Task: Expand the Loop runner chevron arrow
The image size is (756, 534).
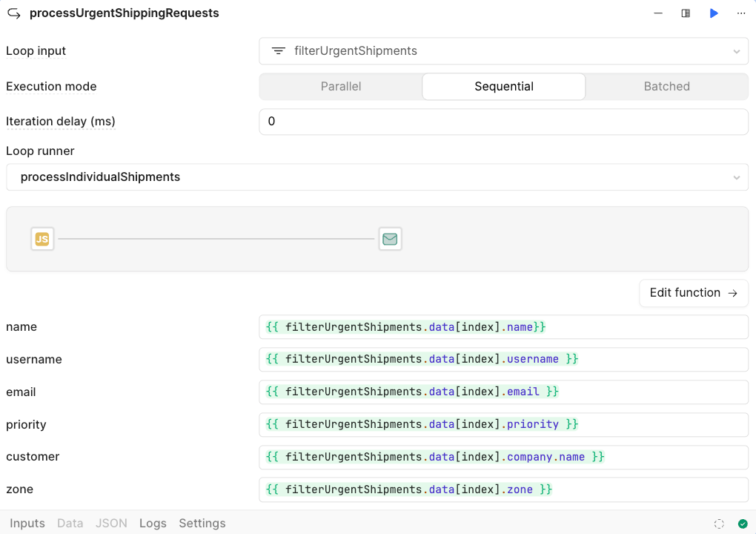Action: [736, 177]
